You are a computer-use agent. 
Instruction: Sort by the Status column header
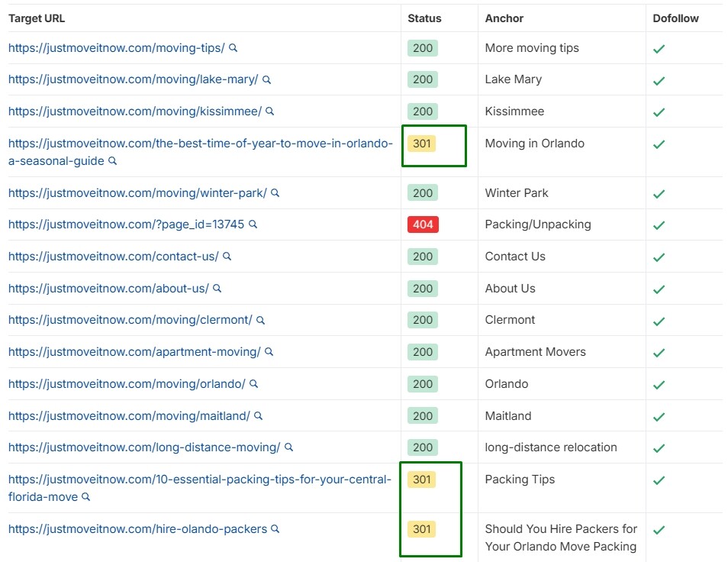(424, 18)
